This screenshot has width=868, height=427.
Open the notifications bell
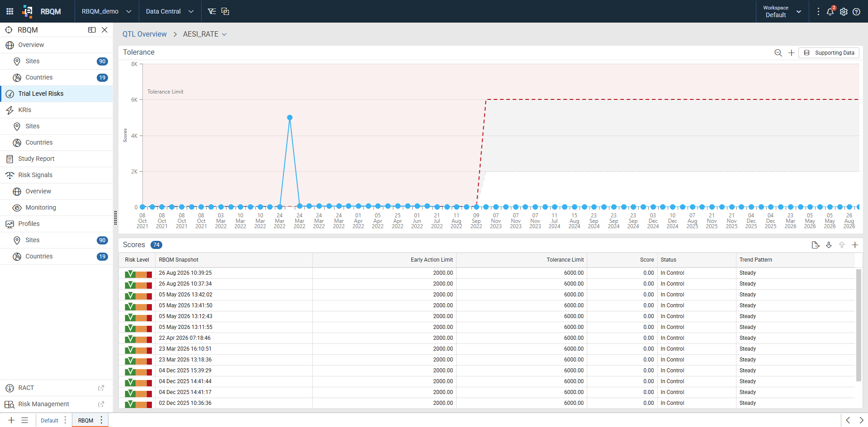tap(830, 11)
